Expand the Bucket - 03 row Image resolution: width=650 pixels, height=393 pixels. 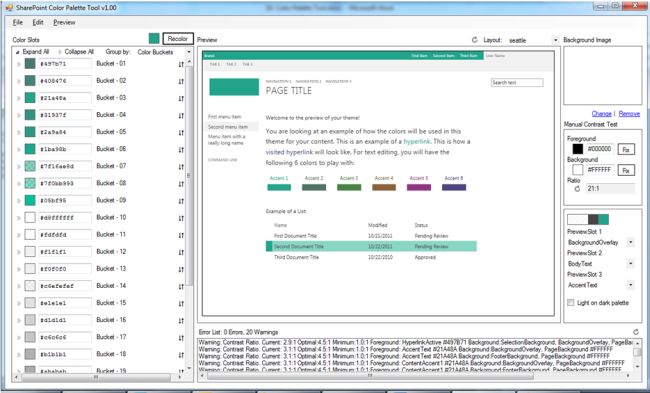click(19, 98)
